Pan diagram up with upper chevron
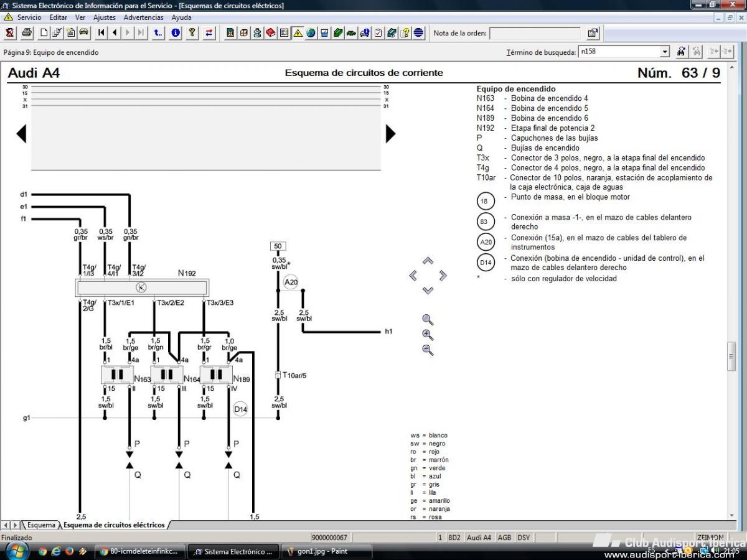Image resolution: width=747 pixels, height=560 pixels. [428, 261]
